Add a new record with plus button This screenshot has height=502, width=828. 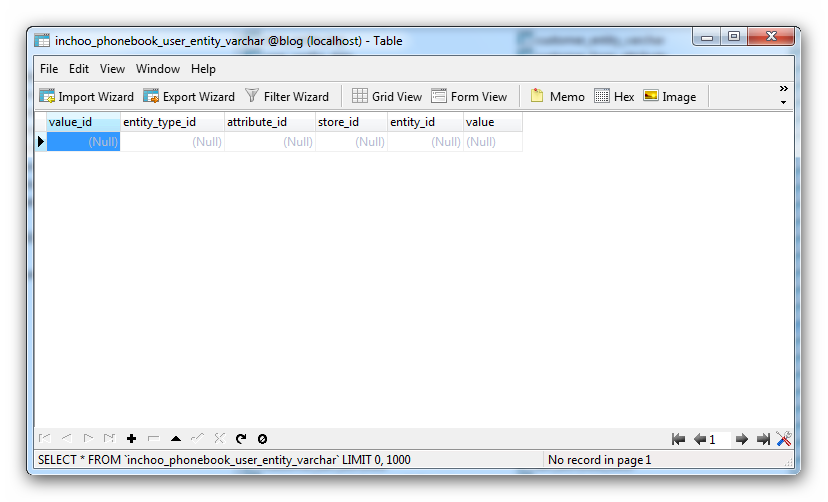tap(131, 439)
